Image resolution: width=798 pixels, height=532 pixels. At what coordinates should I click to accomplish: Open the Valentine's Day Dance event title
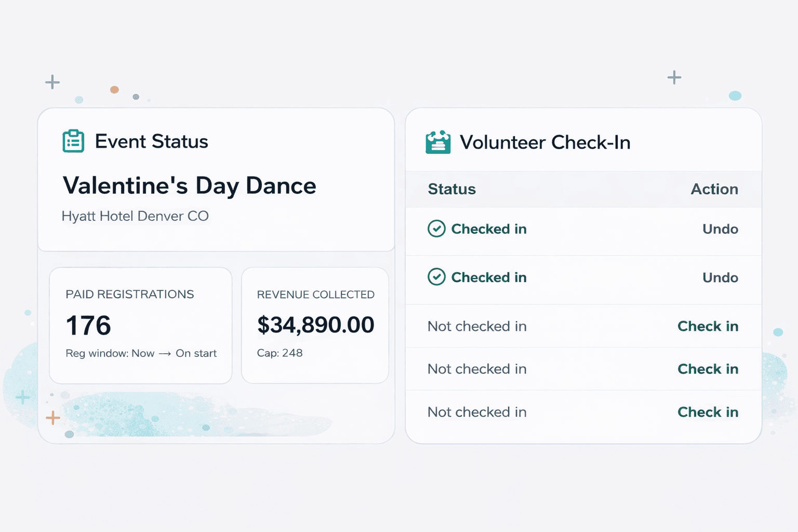[x=189, y=185]
